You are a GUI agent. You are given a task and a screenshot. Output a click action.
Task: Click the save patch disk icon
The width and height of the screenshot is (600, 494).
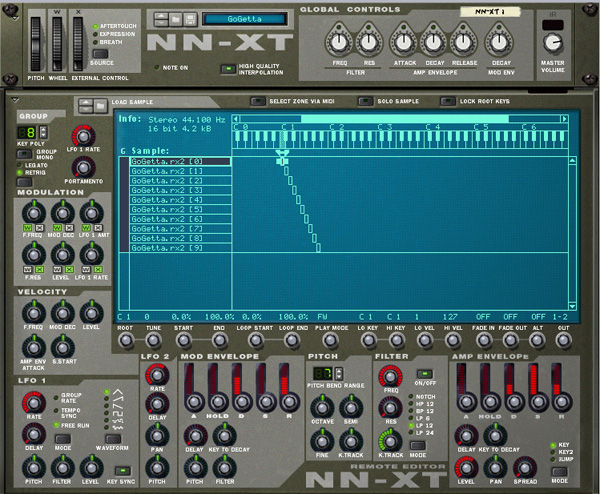point(190,19)
